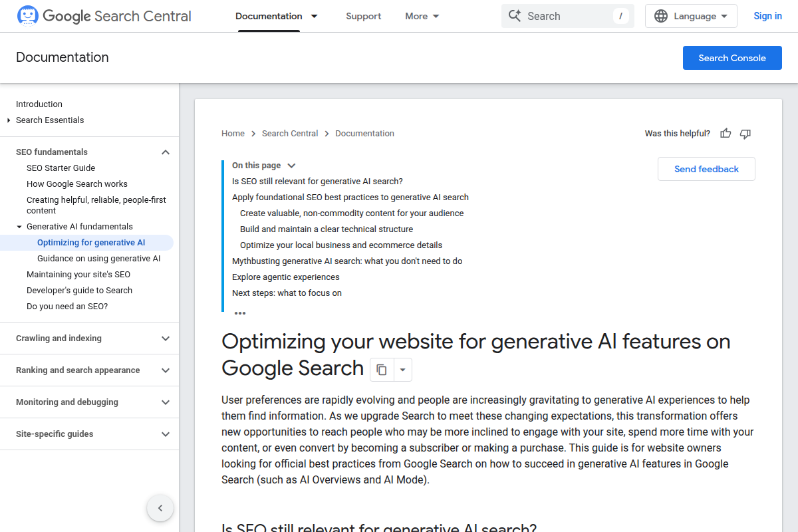Open the Support tab
The width and height of the screenshot is (798, 532).
(x=364, y=16)
